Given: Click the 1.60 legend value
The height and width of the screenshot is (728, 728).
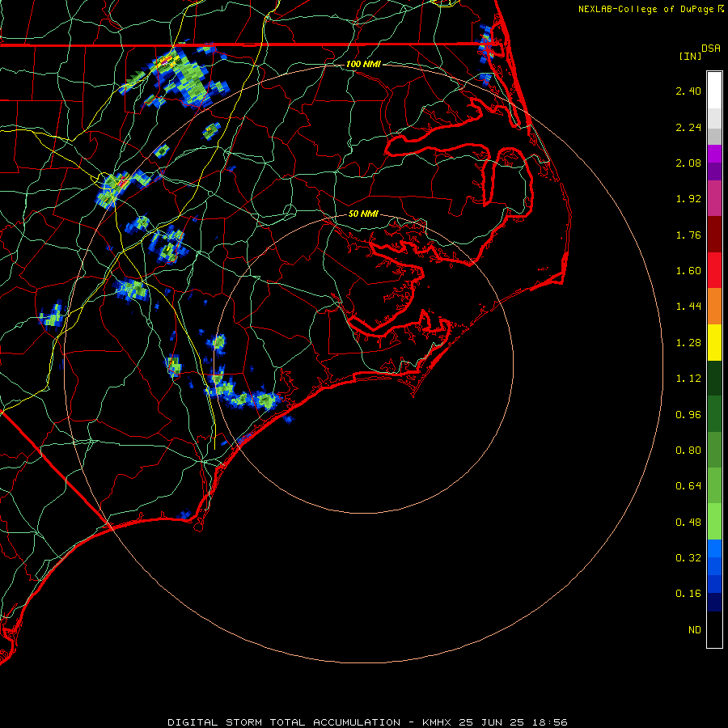Looking at the screenshot, I should pyautogui.click(x=688, y=271).
